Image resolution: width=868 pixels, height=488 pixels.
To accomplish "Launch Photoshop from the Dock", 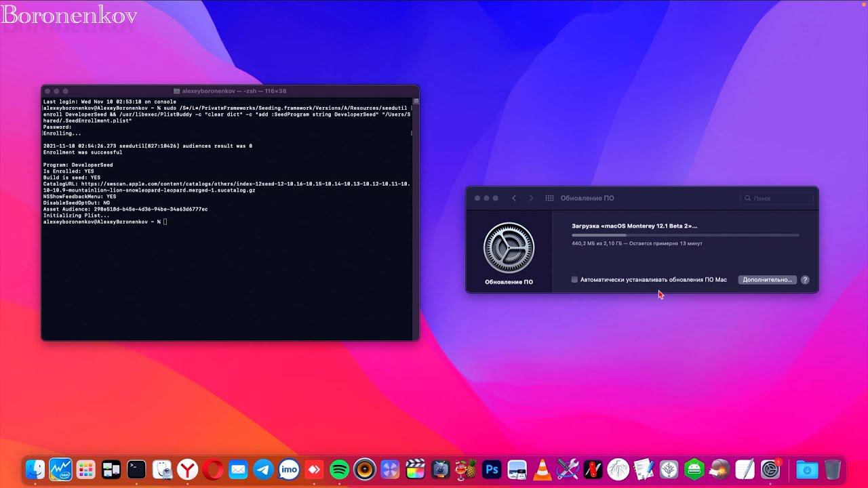I will point(491,469).
